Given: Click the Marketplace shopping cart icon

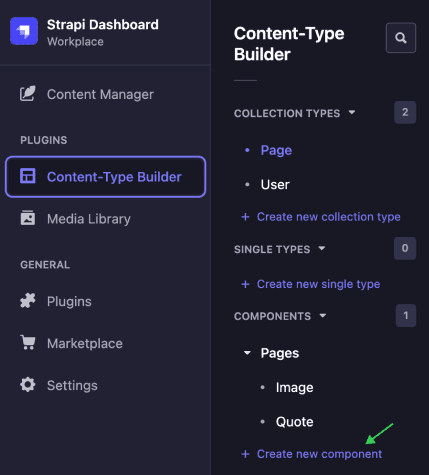Looking at the screenshot, I should 28,343.
